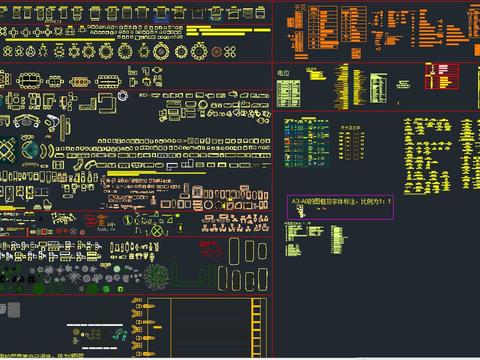Click the grand piano block
The height and width of the screenshot is (360, 480).
point(48,204)
